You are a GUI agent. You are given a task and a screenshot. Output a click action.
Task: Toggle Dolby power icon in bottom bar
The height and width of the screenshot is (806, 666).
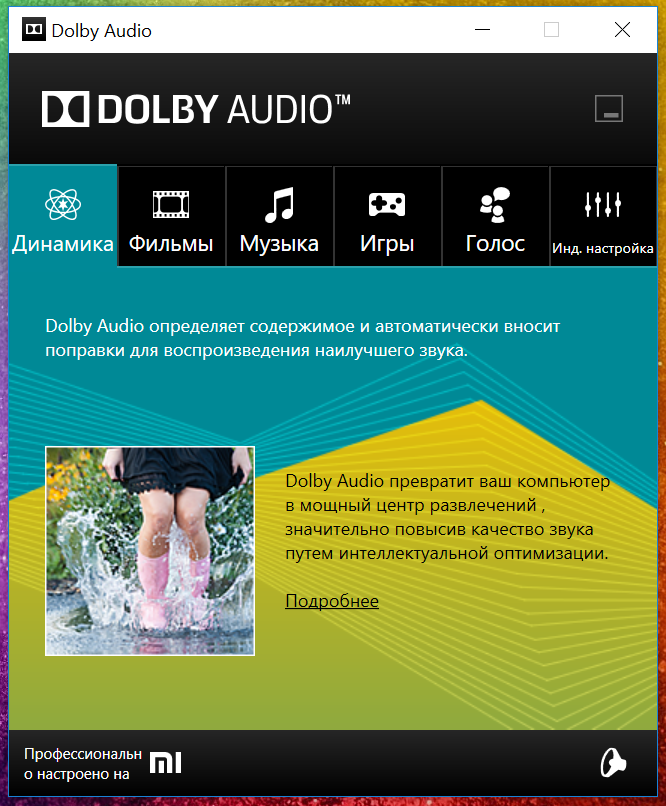[x=613, y=763]
